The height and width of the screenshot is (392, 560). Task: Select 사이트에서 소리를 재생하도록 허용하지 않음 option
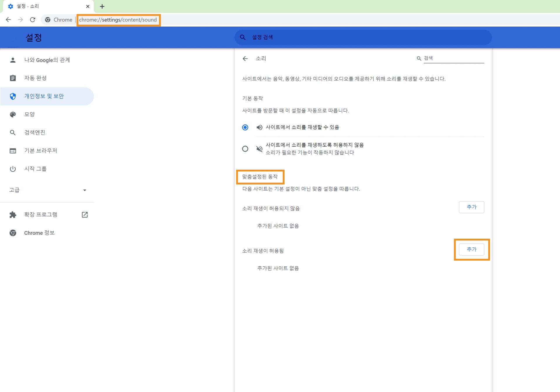[245, 149]
